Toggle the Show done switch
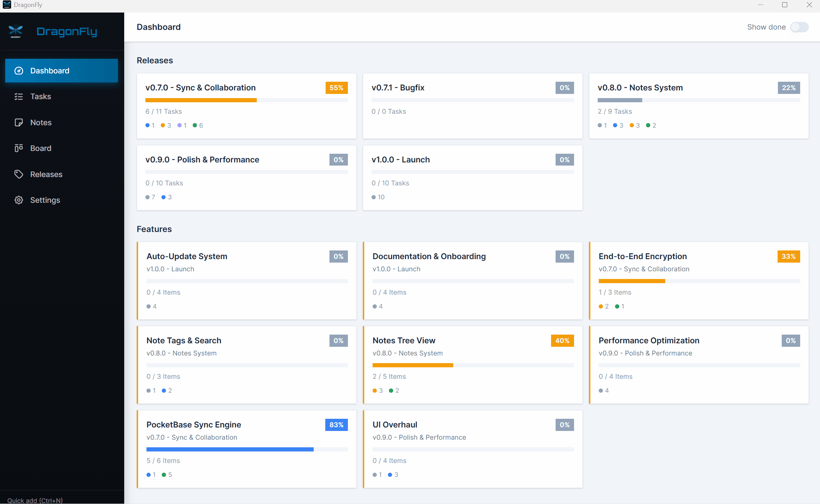This screenshot has width=820, height=504. point(799,27)
